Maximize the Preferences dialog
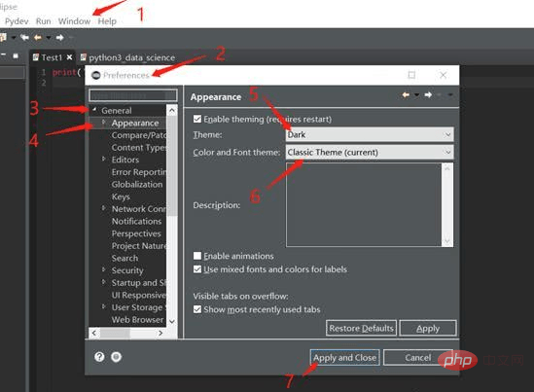The width and height of the screenshot is (534, 392). (x=411, y=75)
